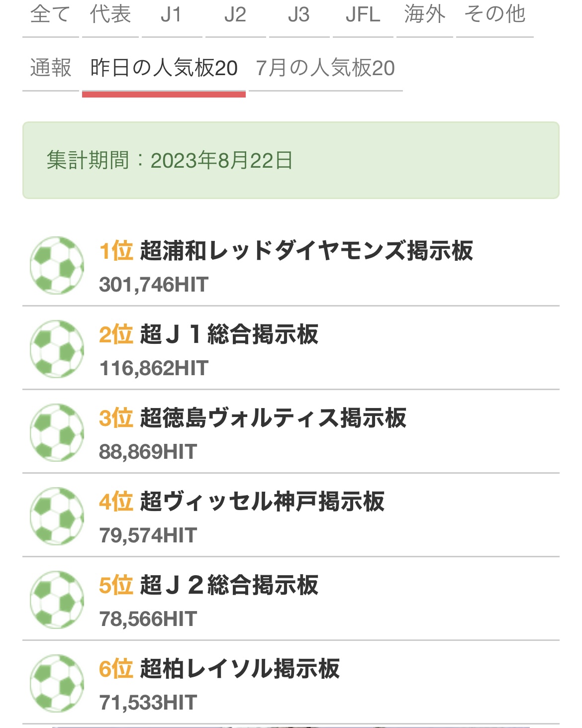Screen dimensions: 582x728
Task: Open the 通報 tab
Action: tap(50, 68)
